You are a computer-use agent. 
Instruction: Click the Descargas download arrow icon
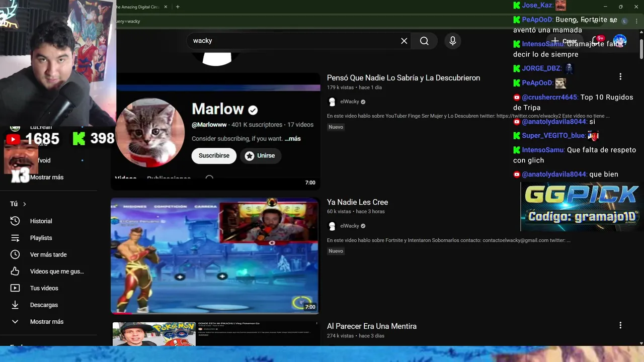point(15,305)
